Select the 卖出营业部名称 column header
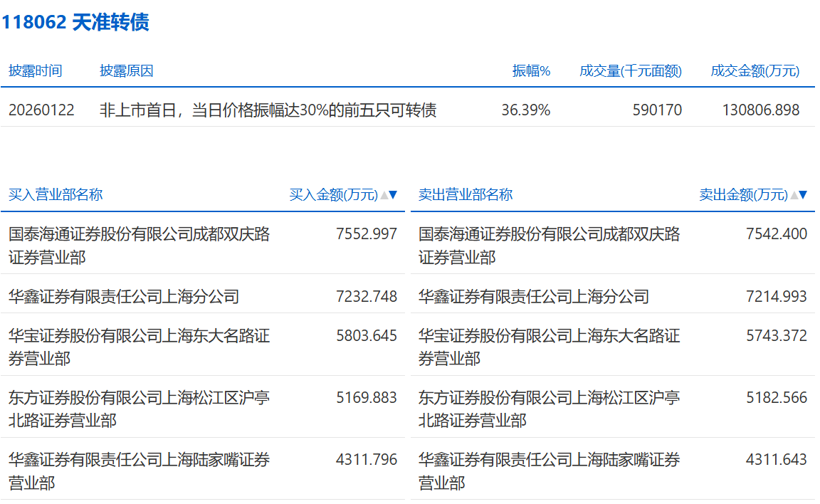Screen dimensions: 820x504 click(466, 195)
